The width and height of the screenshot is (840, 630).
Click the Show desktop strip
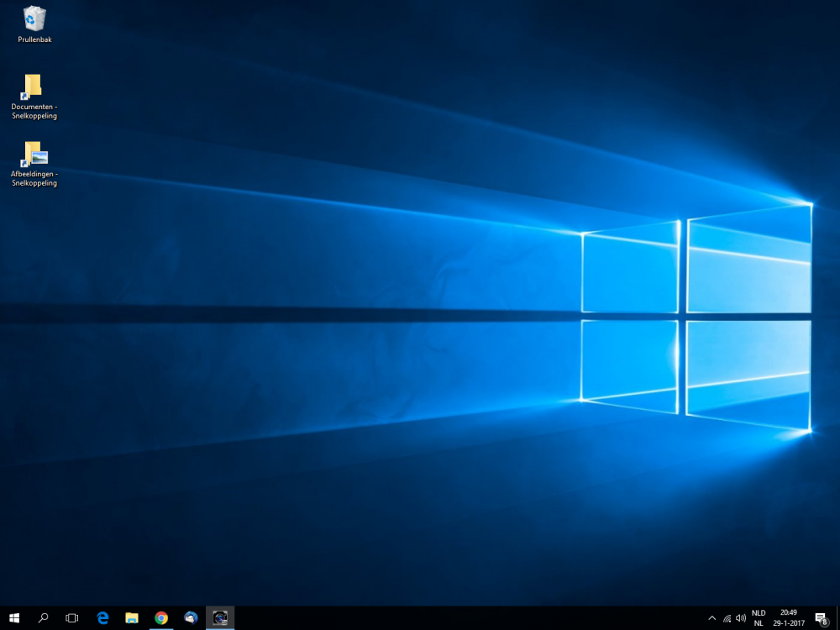837,618
